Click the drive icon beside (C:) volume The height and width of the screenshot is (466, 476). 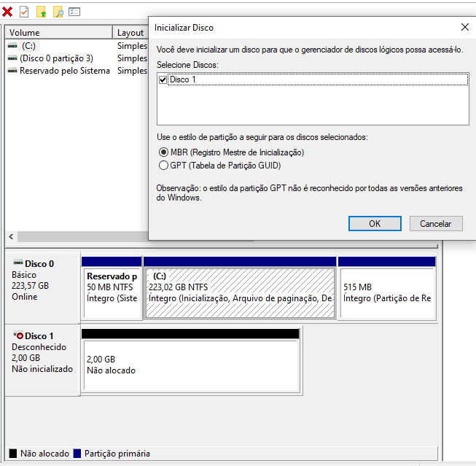point(12,46)
